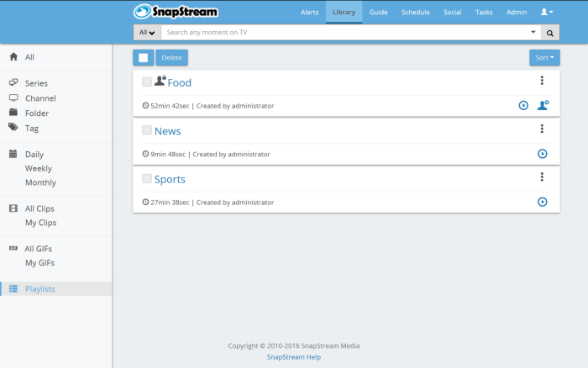588x368 pixels.
Task: Go to the Tasks tab
Action: 484,12
